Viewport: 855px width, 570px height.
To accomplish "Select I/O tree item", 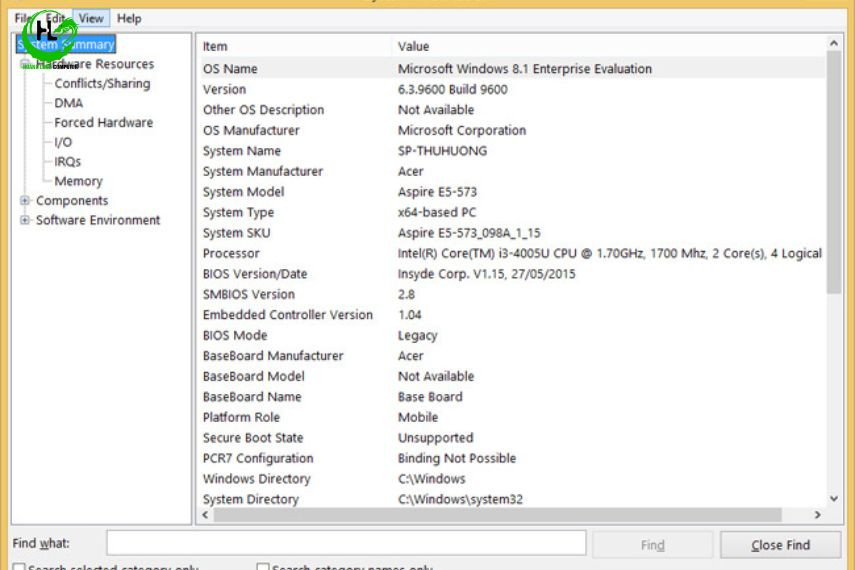I will [x=63, y=142].
